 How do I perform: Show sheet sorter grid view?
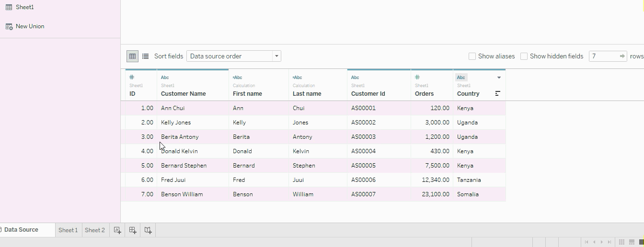pyautogui.click(x=621, y=242)
